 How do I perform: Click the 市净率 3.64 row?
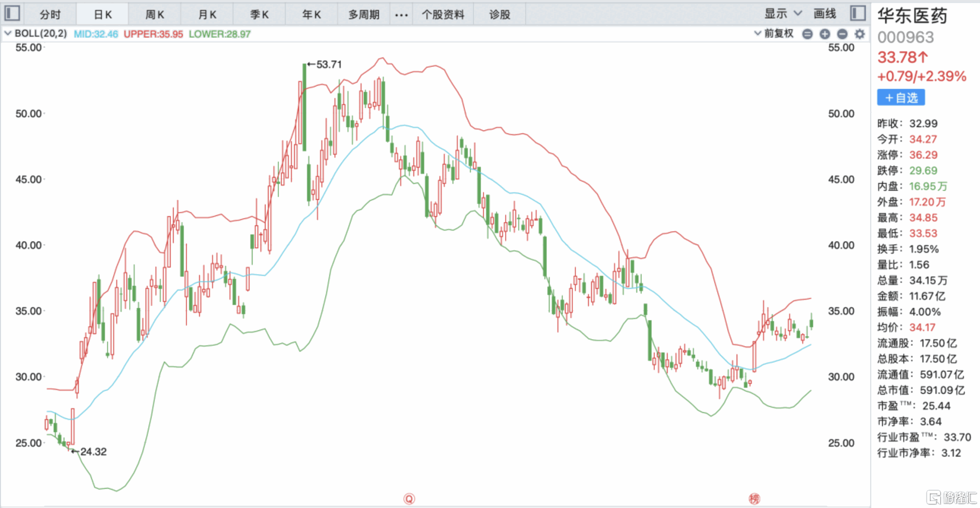pos(910,422)
